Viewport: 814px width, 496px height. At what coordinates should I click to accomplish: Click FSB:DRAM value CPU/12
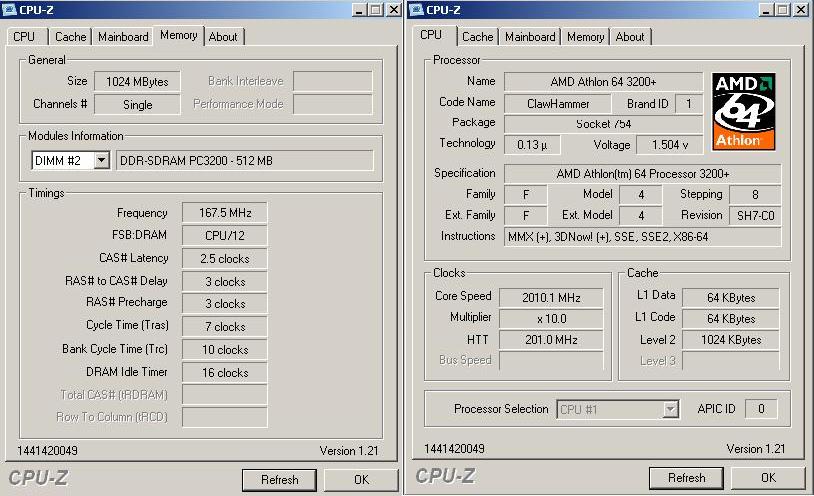coord(225,236)
